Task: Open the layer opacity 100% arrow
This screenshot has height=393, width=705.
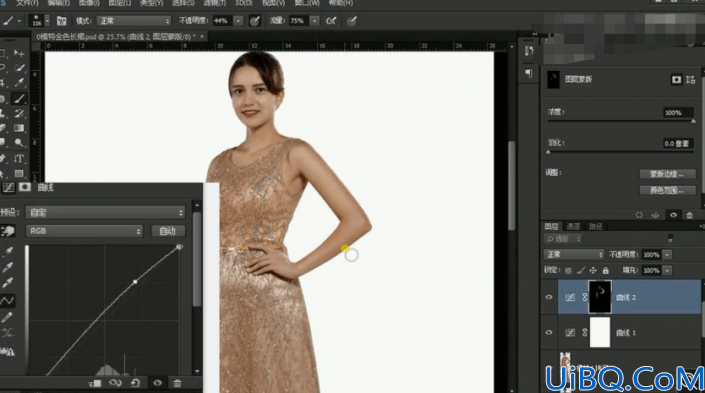Action: 667,255
